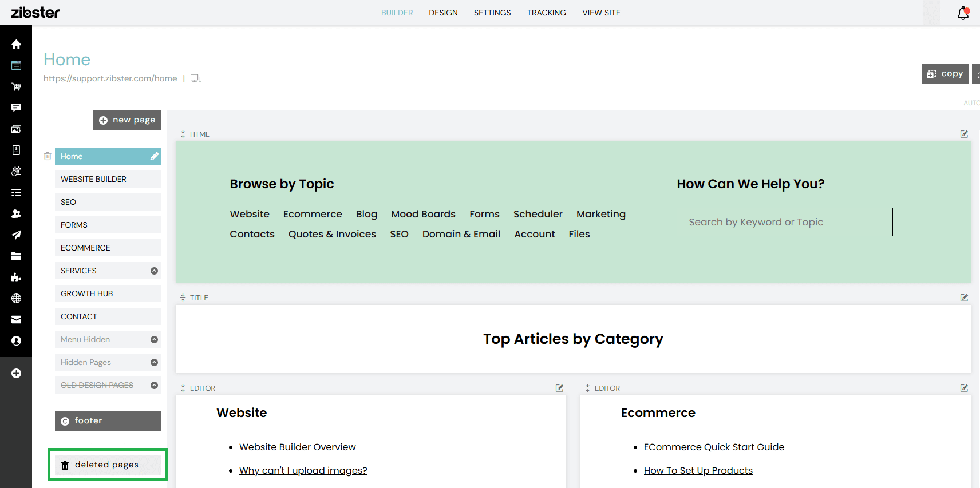Expand the SERVICES page group

(154, 271)
